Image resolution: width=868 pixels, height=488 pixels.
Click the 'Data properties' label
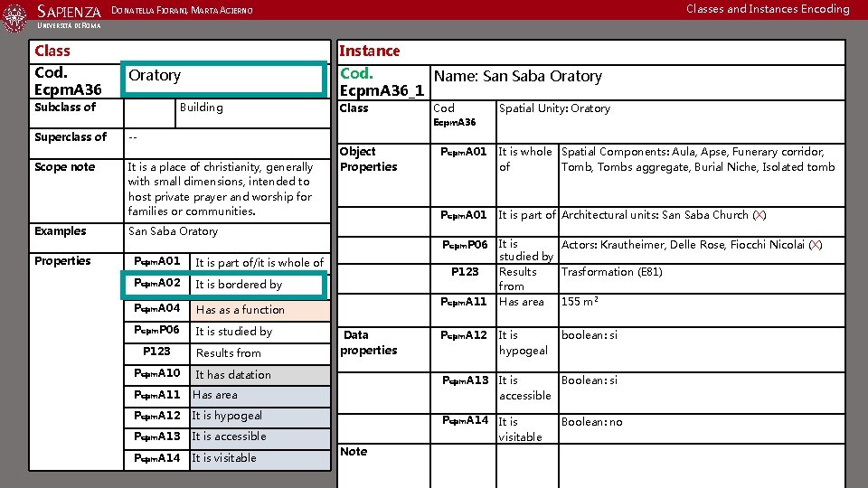(369, 343)
